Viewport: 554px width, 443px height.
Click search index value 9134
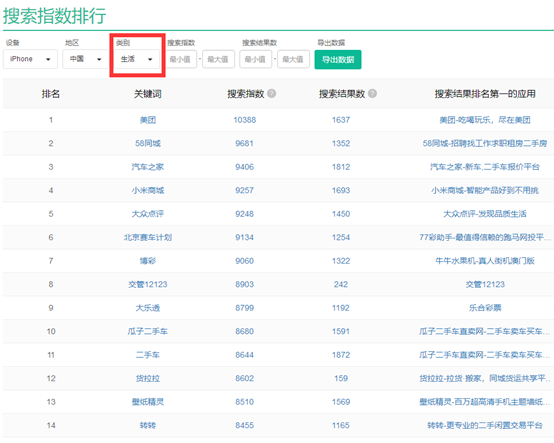point(244,237)
